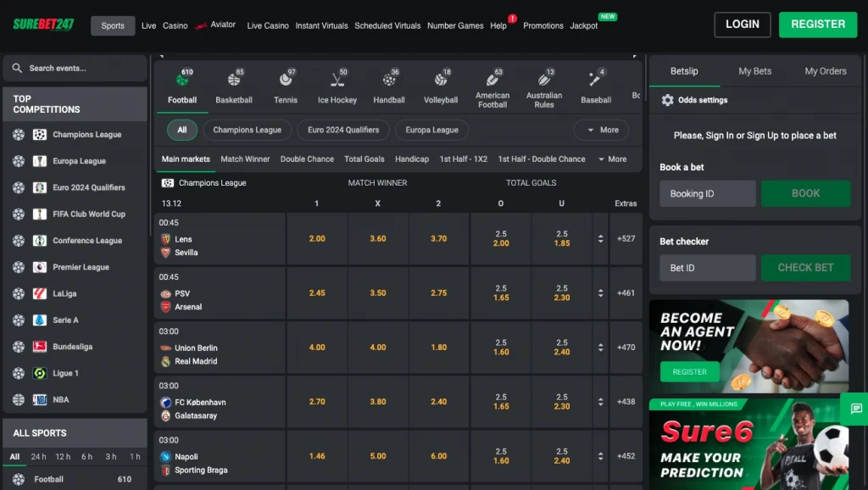This screenshot has width=868, height=490.
Task: Open the Live Casino menu item
Action: (x=268, y=25)
